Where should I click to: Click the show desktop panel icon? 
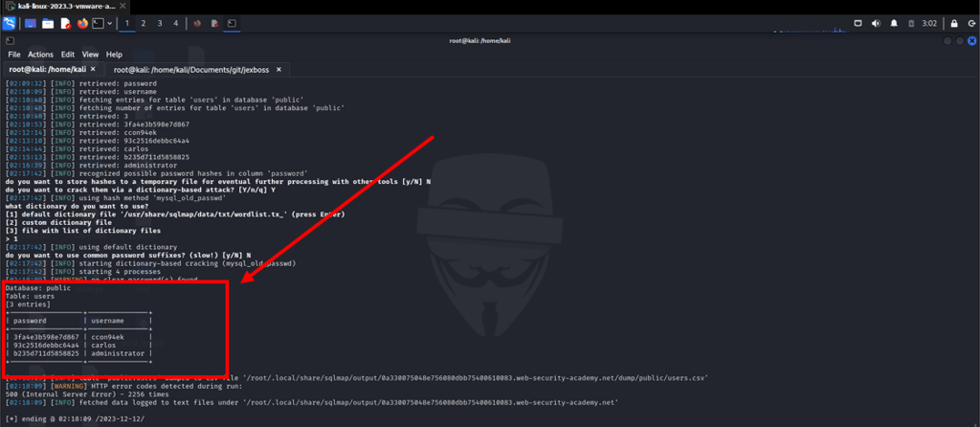coord(30,24)
